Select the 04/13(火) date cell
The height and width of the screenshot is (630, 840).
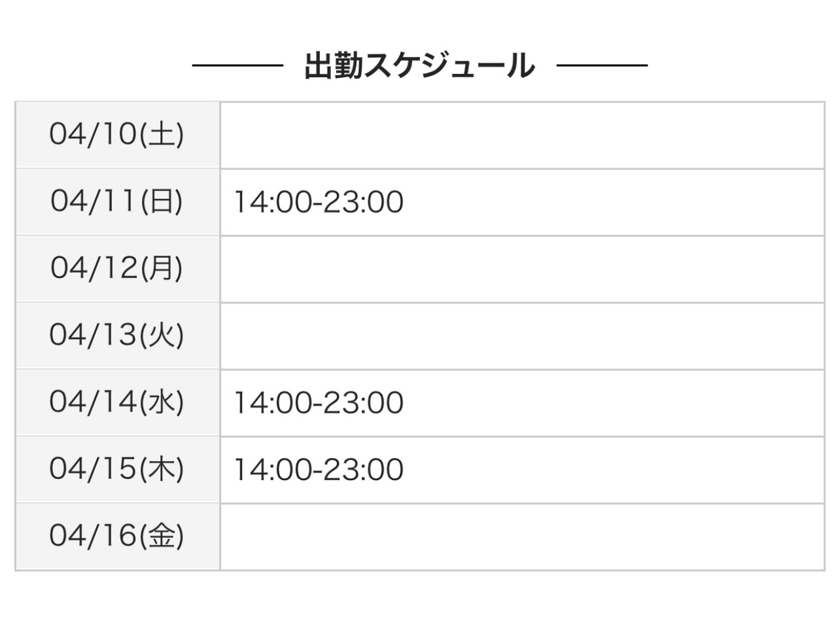coord(117,336)
